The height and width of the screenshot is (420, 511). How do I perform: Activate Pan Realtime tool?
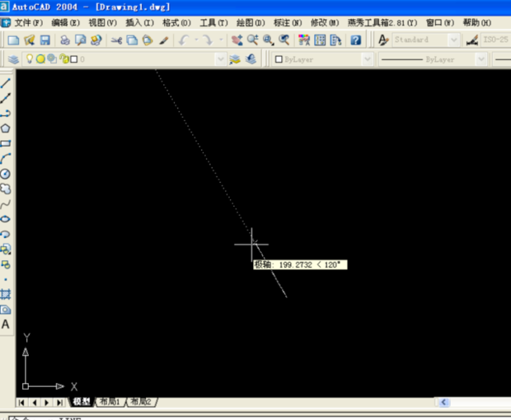(x=237, y=40)
